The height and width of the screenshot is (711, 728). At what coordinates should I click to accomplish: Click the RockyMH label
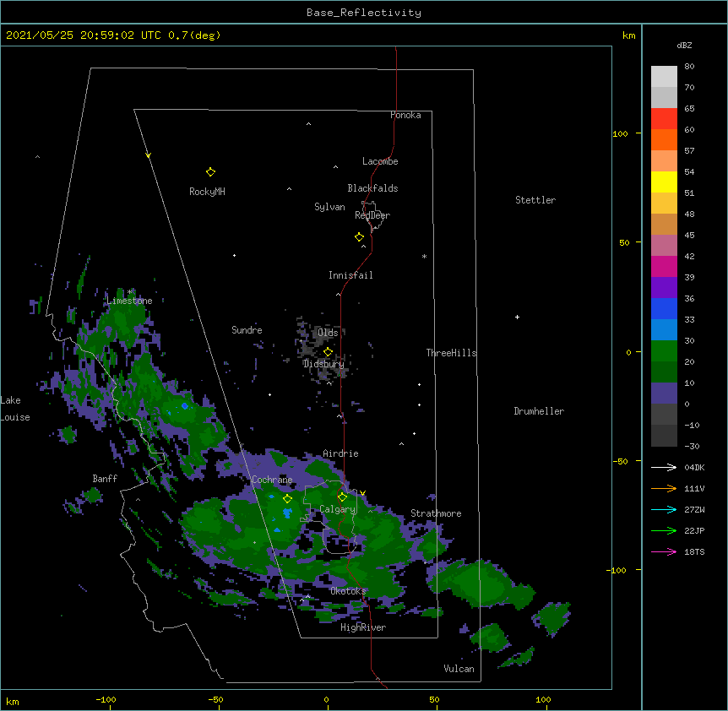coord(207,192)
